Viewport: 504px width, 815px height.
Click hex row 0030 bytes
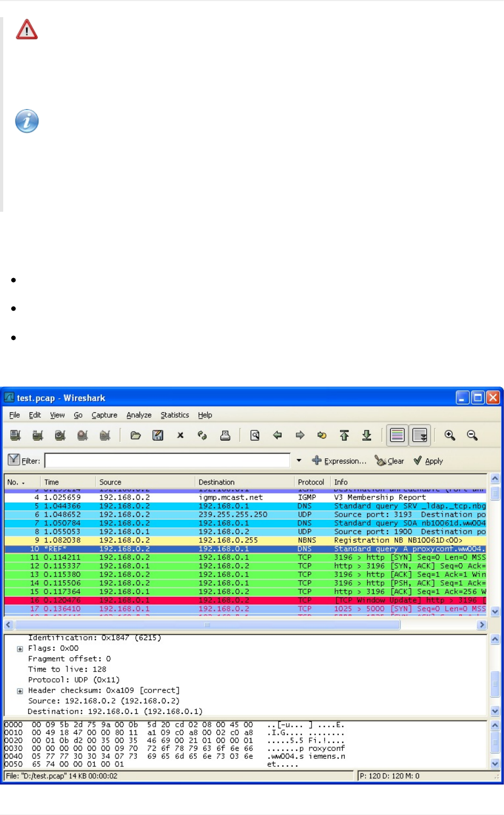pos(143,749)
